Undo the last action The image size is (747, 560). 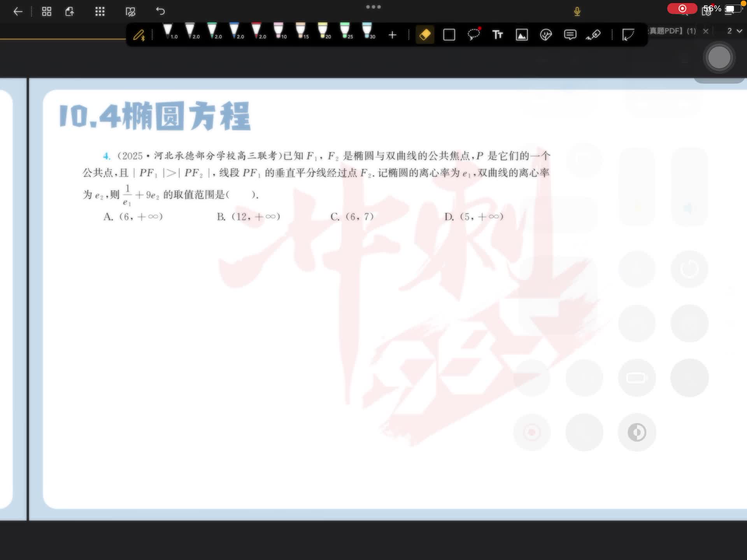[160, 11]
